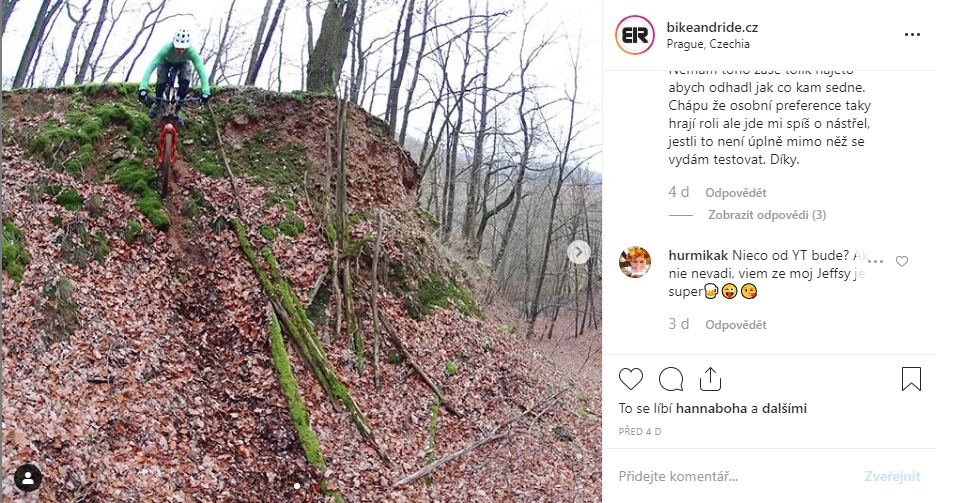This screenshot has width=960, height=503.
Task: Like hurmikak's comment with the small heart
Action: pyautogui.click(x=902, y=261)
